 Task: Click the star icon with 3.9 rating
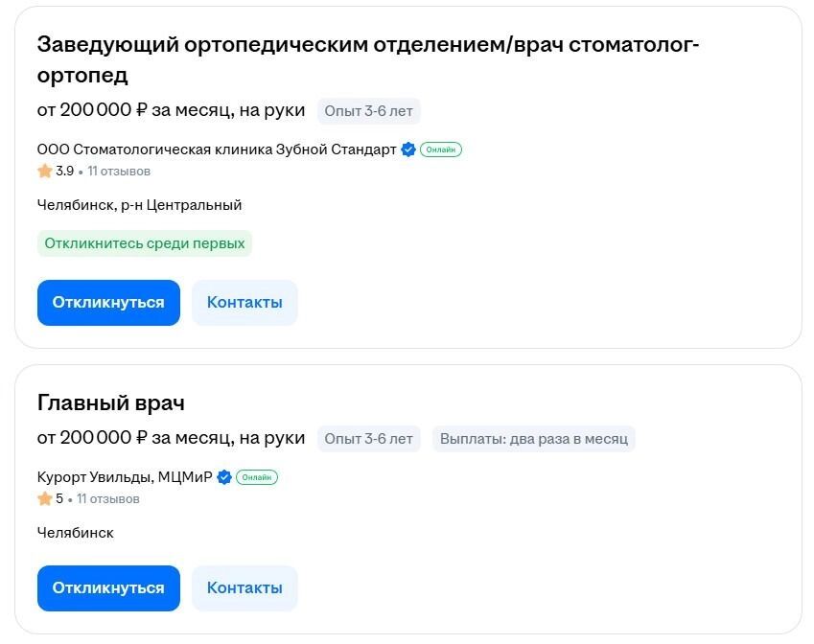coord(45,172)
